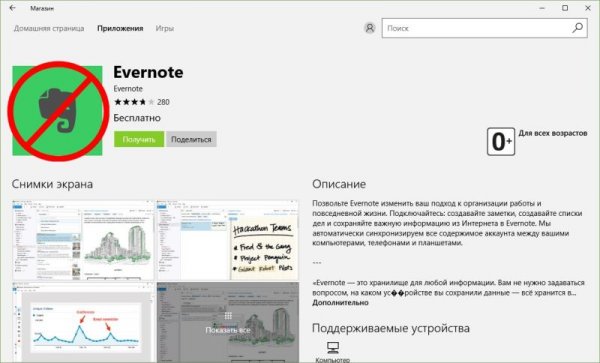
Task: Open the Домашняя страница tab
Action: [49, 28]
